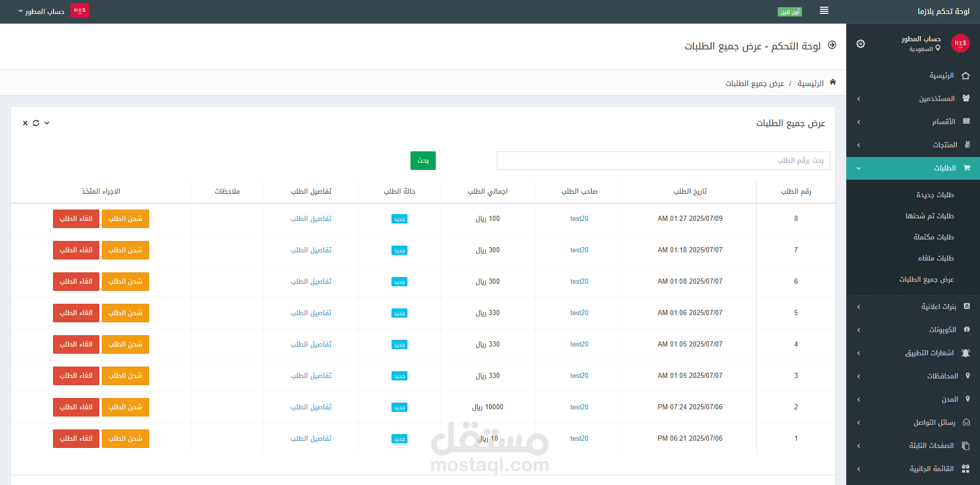Click the بحث برقم الطلب search field

pyautogui.click(x=663, y=160)
